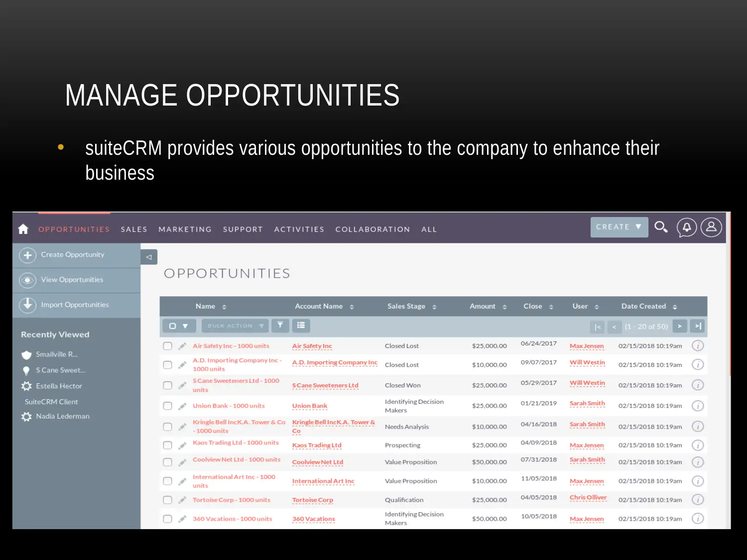Go to the home icon in navbar
This screenshot has width=747, height=560.
pos(23,229)
